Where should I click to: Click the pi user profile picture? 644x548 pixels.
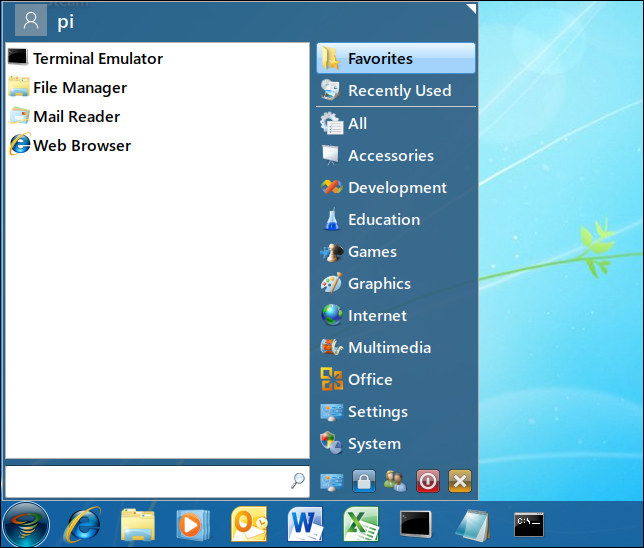click(x=31, y=20)
